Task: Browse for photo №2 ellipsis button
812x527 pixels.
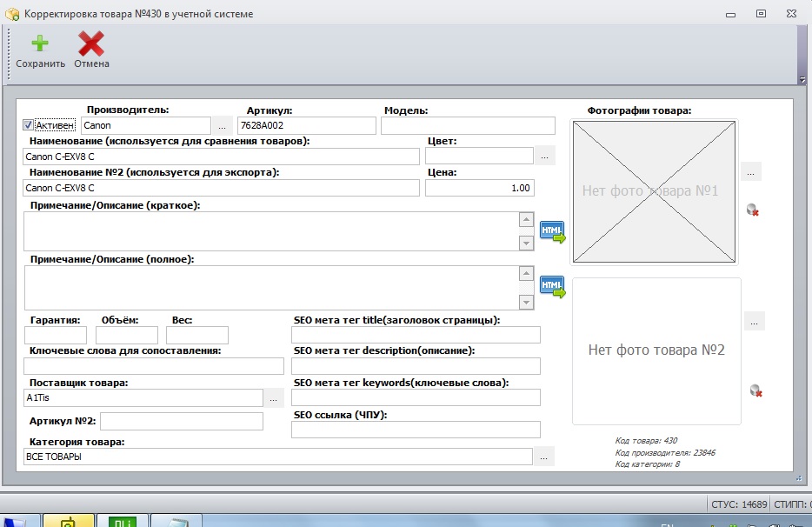Action: click(x=755, y=322)
